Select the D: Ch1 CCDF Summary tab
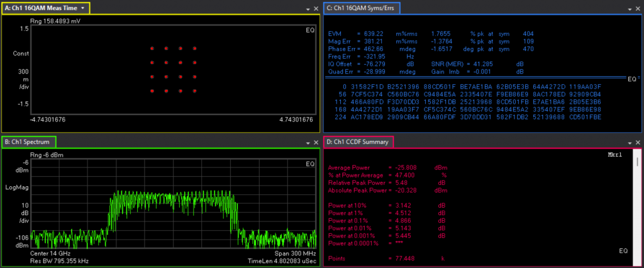The height and width of the screenshot is (268, 644). point(358,142)
